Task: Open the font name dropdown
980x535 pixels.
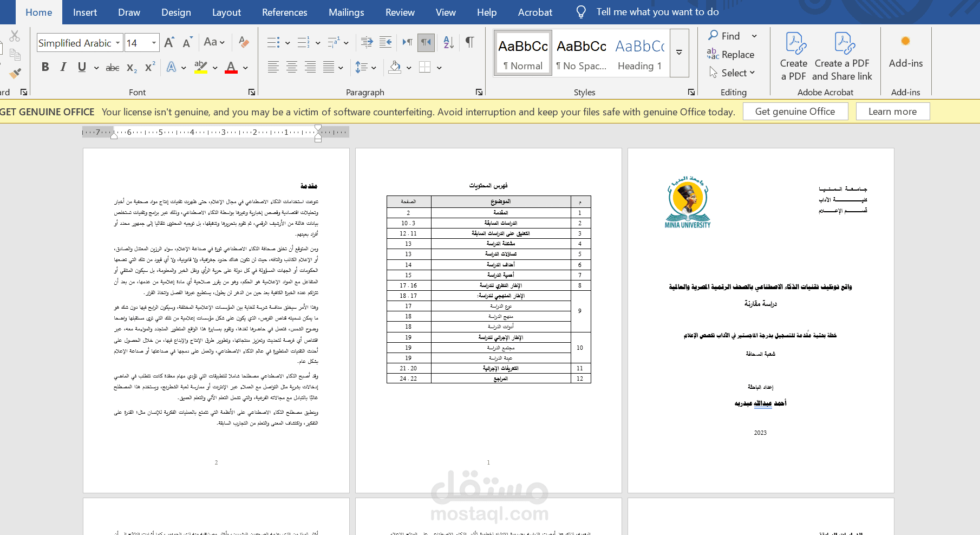Action: pos(117,43)
